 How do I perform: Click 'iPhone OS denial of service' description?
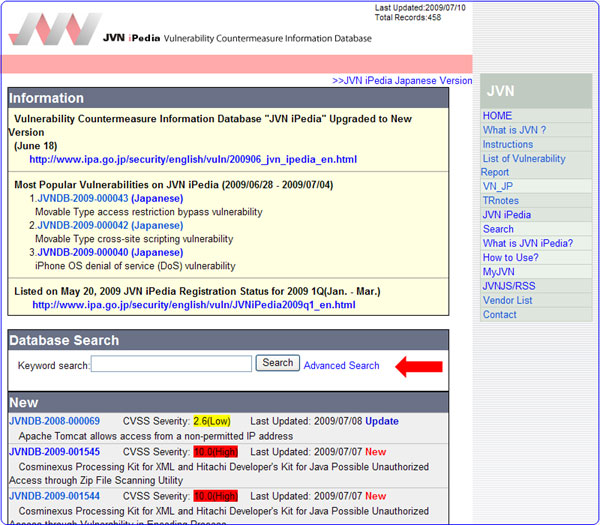(135, 266)
